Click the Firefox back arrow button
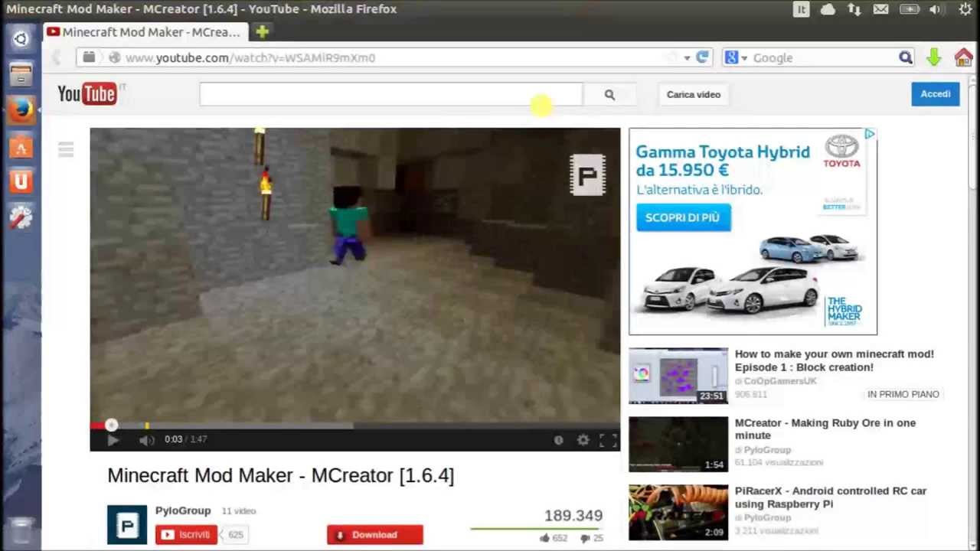Viewport: 980px width, 551px height. [x=56, y=57]
